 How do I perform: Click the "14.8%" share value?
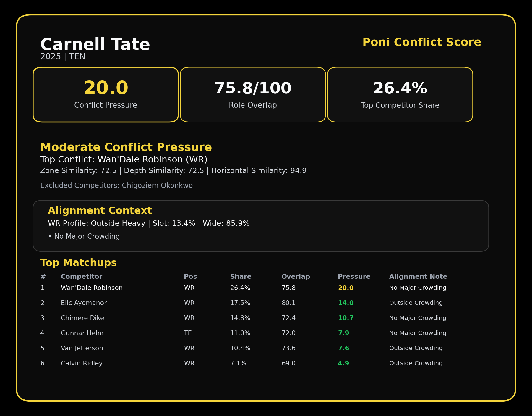[x=240, y=318]
